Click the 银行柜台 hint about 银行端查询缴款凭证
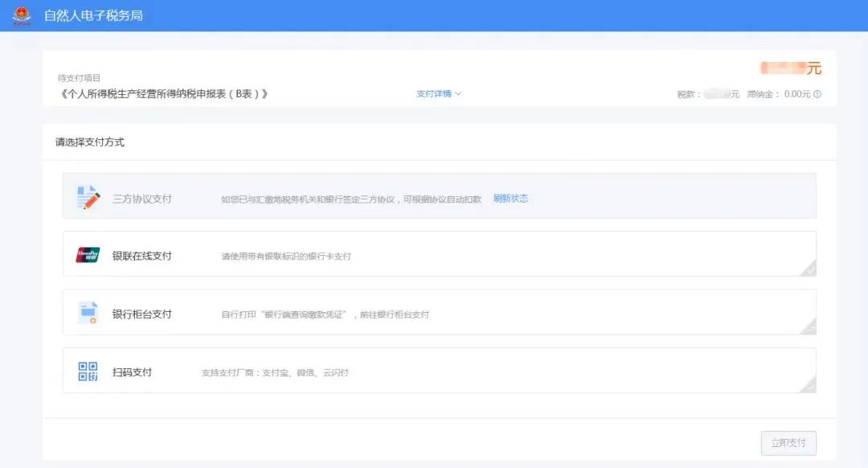 coord(325,314)
